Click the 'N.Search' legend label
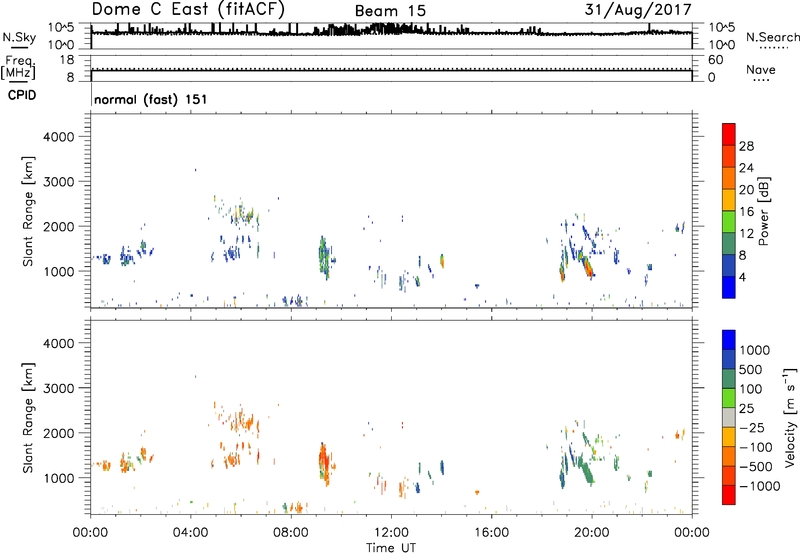800x554 pixels. coord(772,37)
